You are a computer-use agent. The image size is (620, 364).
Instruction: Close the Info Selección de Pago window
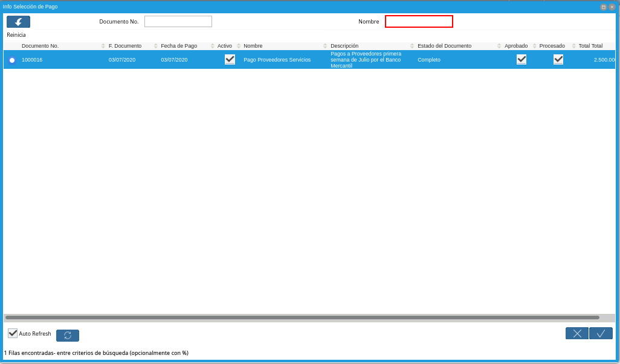pyautogui.click(x=612, y=7)
